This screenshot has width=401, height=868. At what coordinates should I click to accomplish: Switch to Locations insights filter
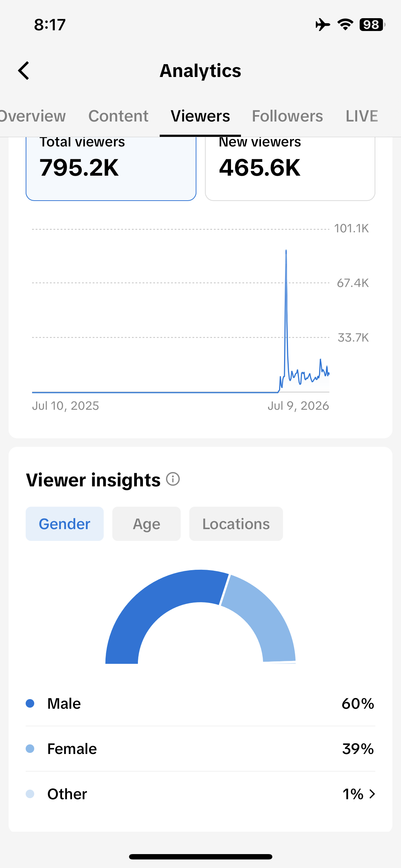tap(236, 524)
